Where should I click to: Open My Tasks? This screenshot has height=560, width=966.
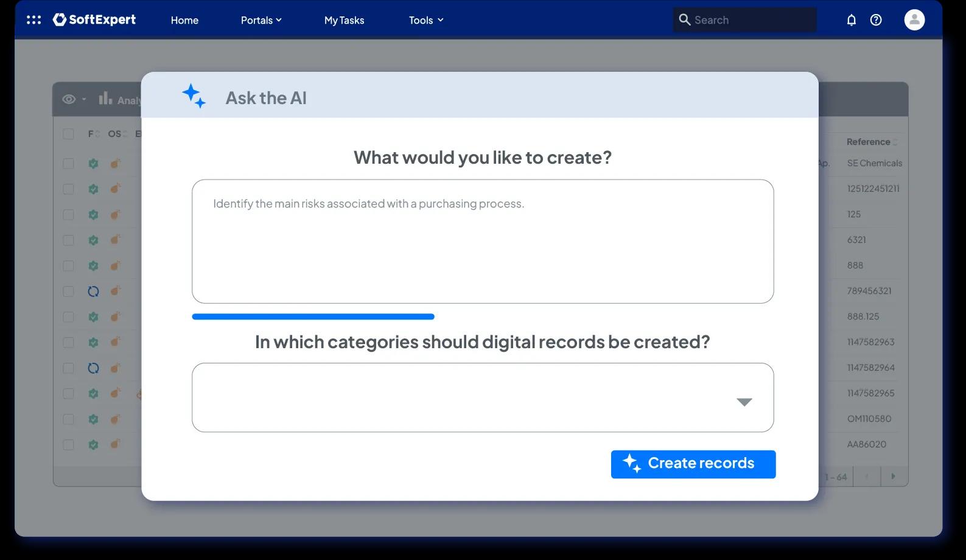pos(344,20)
